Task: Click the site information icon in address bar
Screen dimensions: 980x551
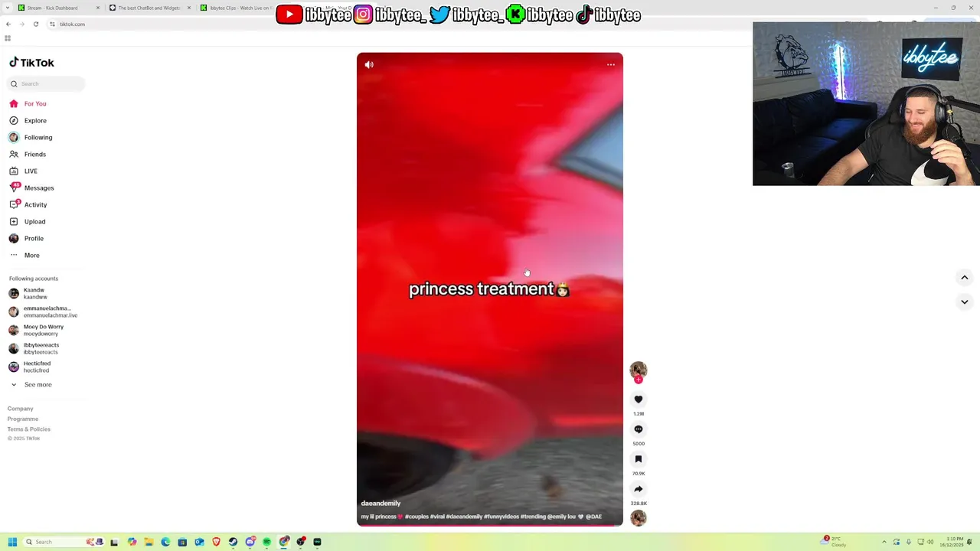Action: 52,24
